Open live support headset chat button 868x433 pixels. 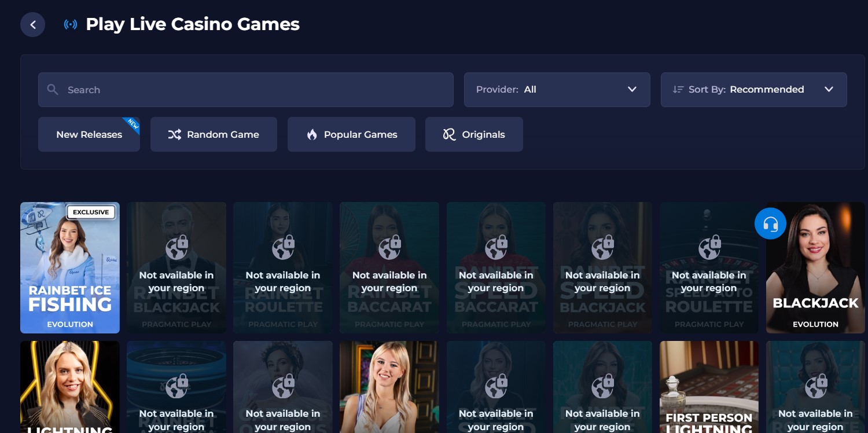(770, 223)
